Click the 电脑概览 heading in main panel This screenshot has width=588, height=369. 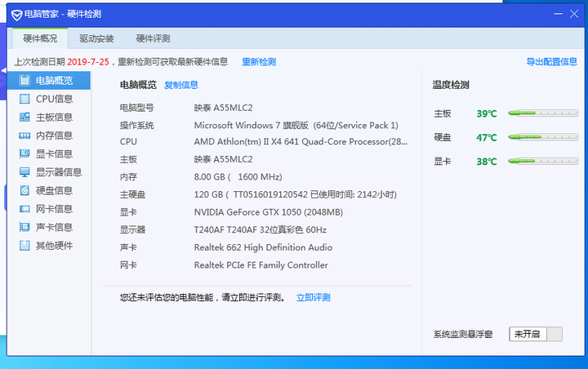(x=138, y=85)
